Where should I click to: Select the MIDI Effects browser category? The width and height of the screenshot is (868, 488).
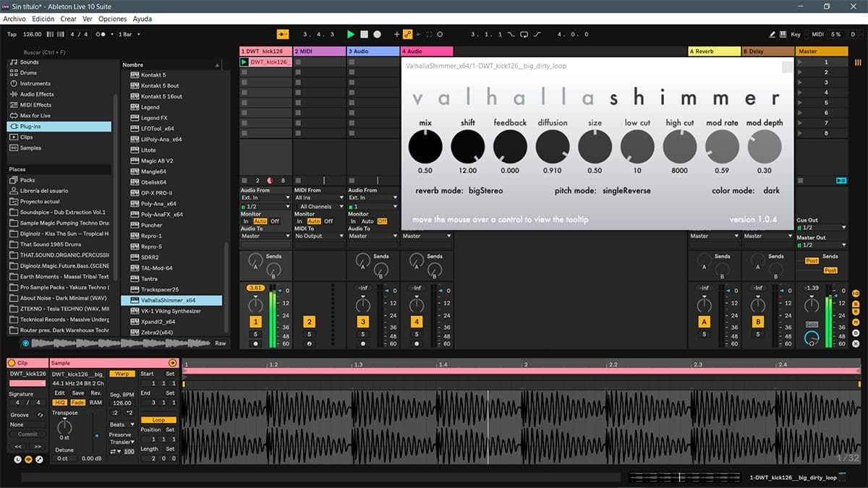coord(59,105)
